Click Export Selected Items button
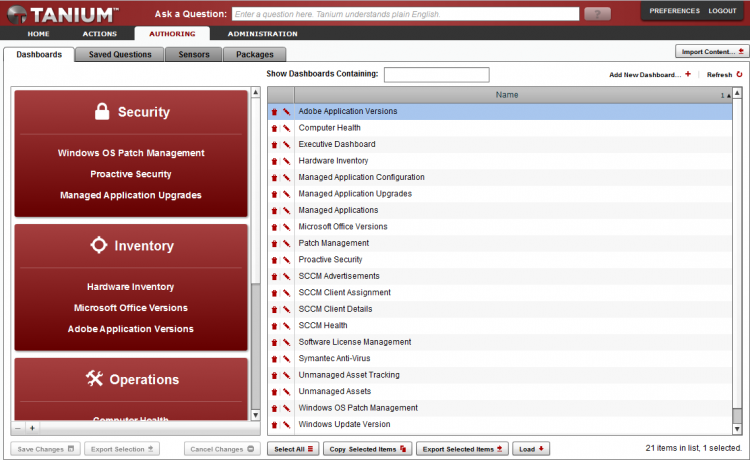 (462, 449)
